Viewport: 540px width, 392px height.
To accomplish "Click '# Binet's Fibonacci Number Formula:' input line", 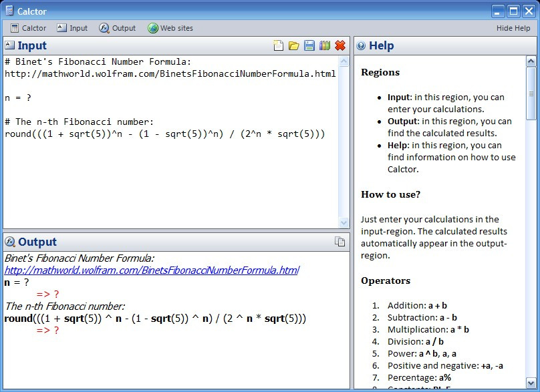I will click(98, 61).
